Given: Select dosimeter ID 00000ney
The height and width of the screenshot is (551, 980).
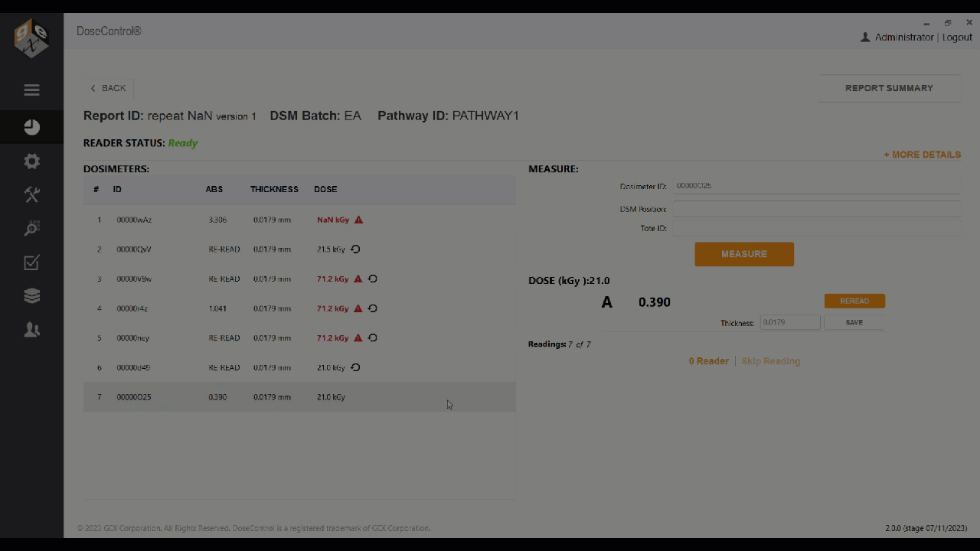Looking at the screenshot, I should [x=133, y=337].
